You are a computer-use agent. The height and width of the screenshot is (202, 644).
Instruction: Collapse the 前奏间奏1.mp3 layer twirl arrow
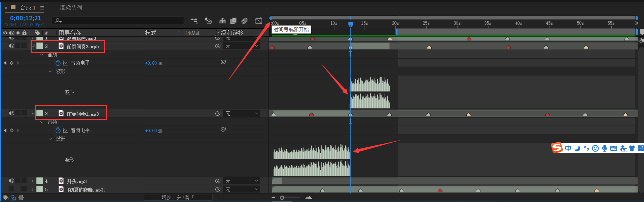point(33,114)
